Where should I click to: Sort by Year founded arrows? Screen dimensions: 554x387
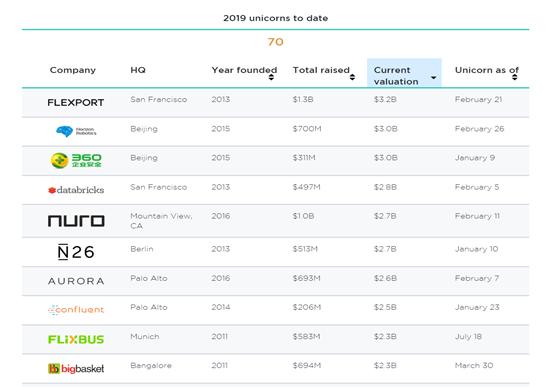click(x=271, y=77)
